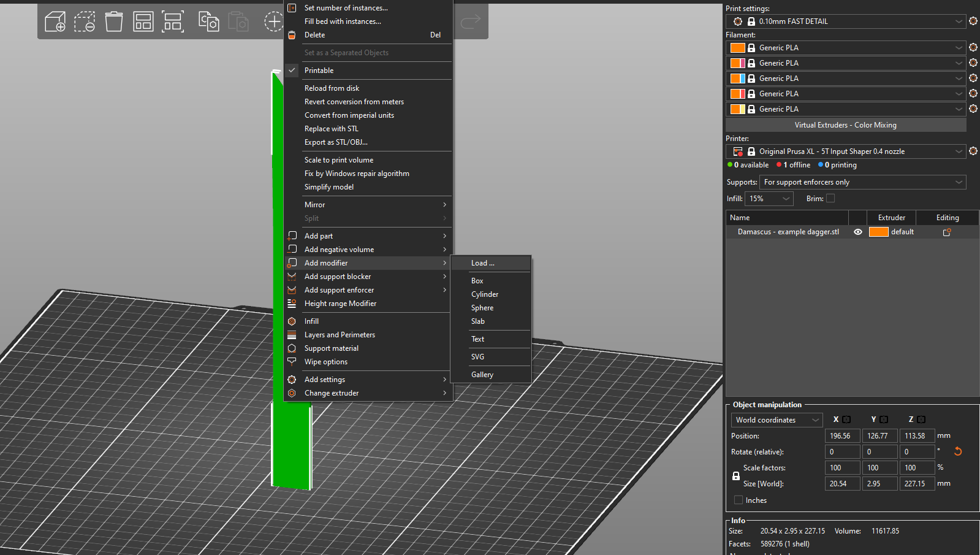Screen dimensions: 980x555
Task: Click the reset rotation arrow icon
Action: (x=958, y=451)
